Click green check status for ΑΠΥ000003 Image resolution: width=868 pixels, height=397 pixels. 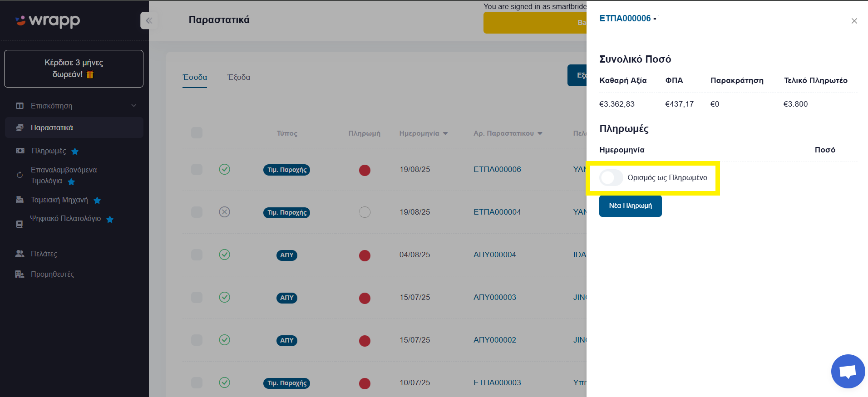pyautogui.click(x=225, y=297)
